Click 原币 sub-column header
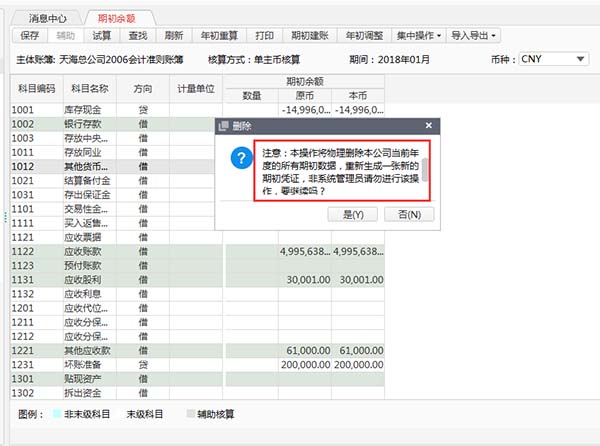Image resolution: width=600 pixels, height=446 pixels. [305, 96]
